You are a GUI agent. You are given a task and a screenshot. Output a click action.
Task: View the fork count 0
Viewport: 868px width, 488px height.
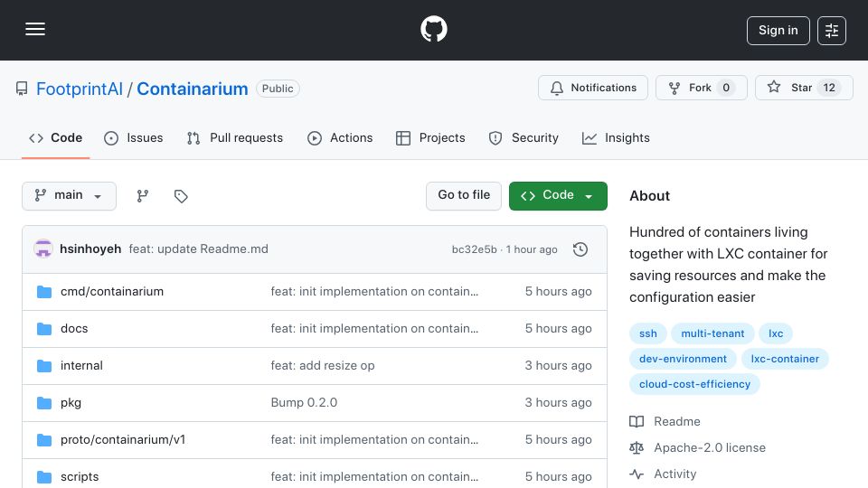point(726,88)
